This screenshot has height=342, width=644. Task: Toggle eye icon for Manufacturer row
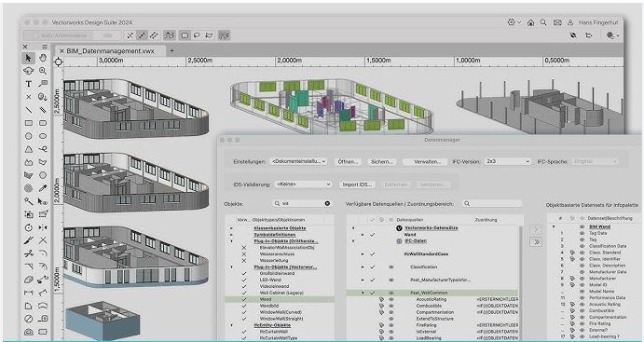(x=582, y=279)
